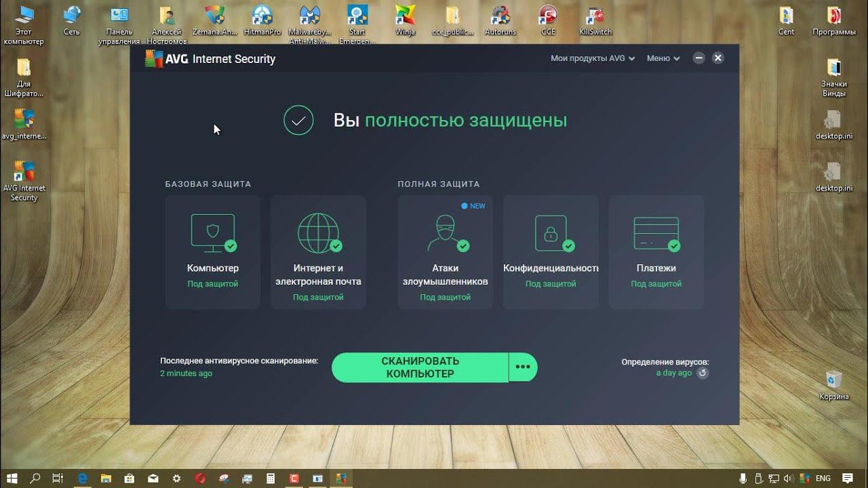
Task: Click the 'a day ago' virus definitions link
Action: click(x=674, y=373)
